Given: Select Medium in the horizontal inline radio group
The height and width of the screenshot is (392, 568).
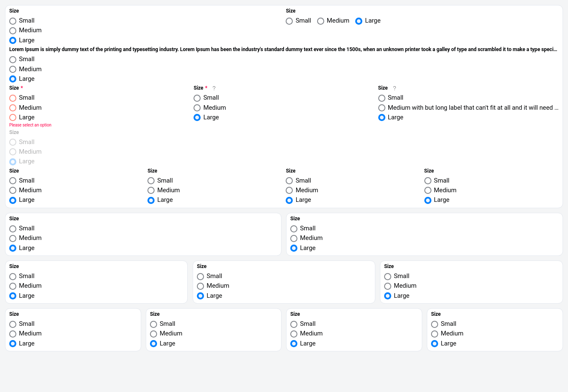Looking at the screenshot, I should coord(321,21).
